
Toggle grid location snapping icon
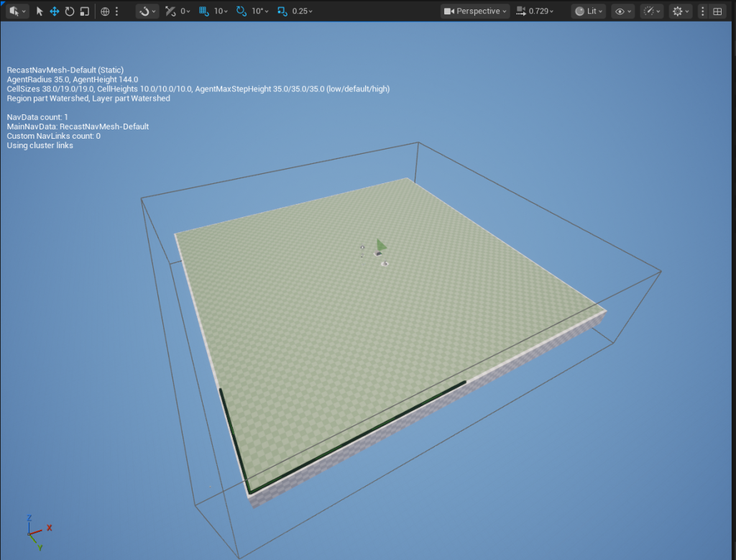[203, 12]
